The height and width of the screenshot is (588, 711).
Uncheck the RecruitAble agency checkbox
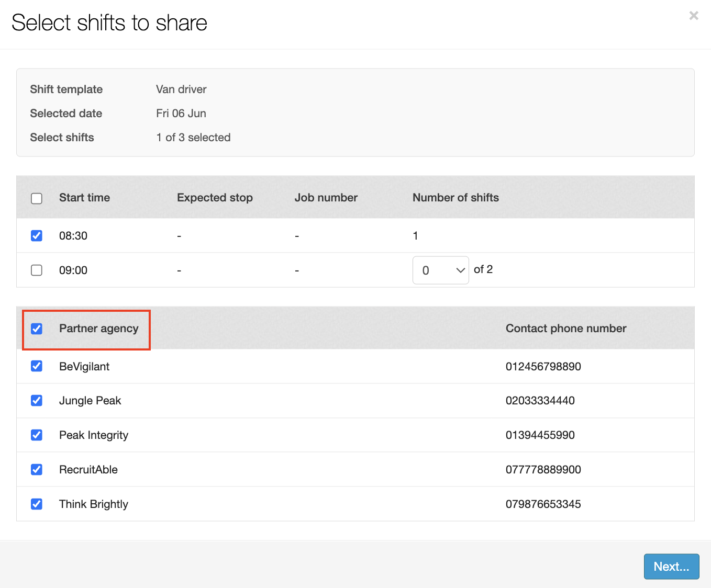point(37,470)
